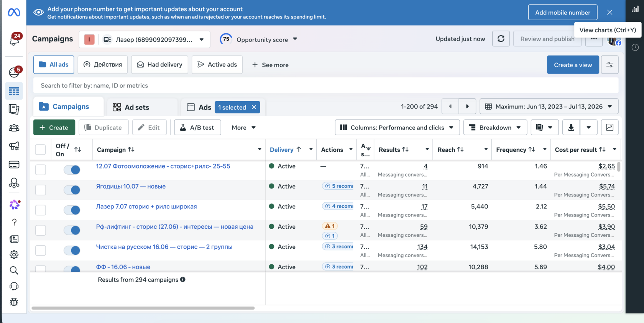This screenshot has width=644, height=323.
Task: Open Campaigns table icon in sidebar
Action: (14, 91)
